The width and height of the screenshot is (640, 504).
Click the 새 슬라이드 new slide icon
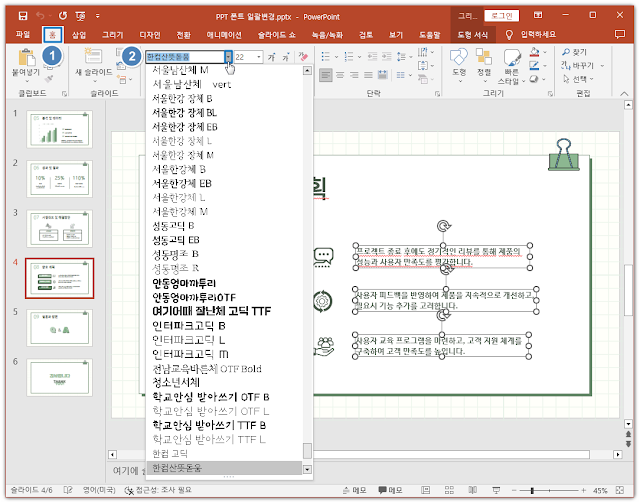93,56
